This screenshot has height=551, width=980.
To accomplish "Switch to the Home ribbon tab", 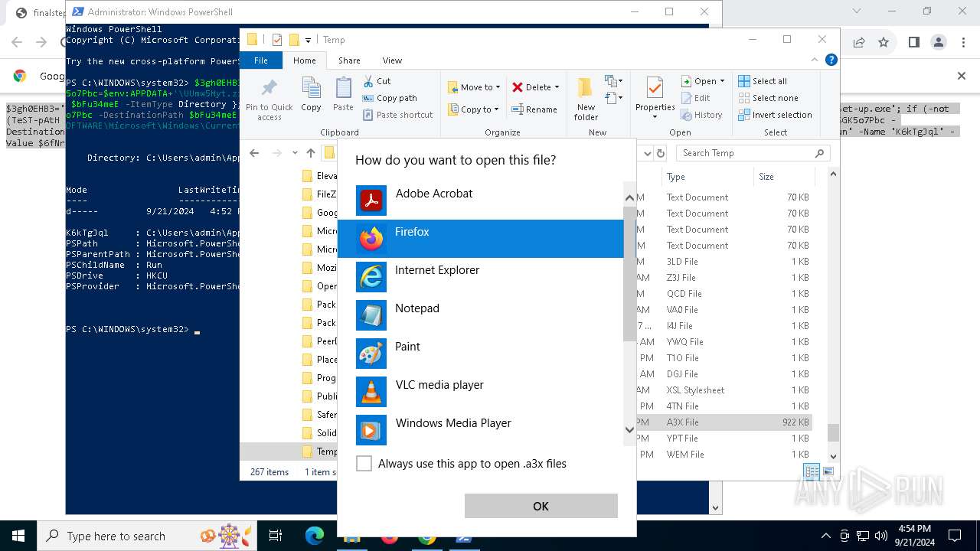I will point(304,60).
